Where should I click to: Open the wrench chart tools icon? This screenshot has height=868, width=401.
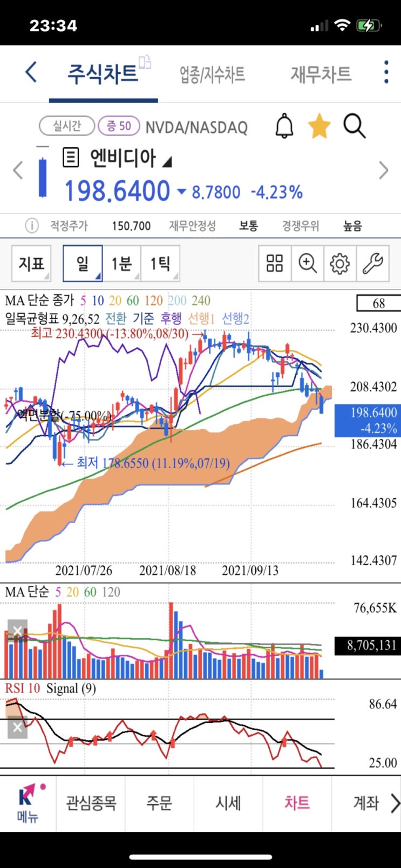(372, 263)
